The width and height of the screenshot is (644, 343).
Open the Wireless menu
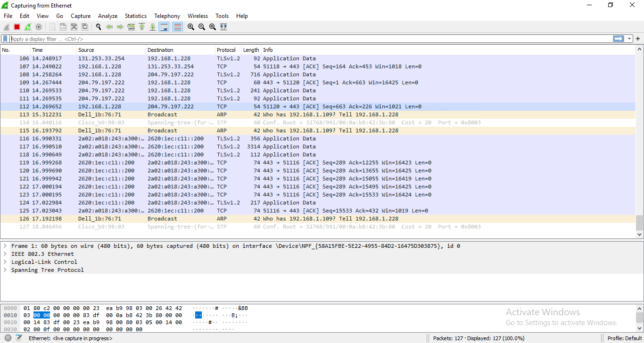coord(198,16)
